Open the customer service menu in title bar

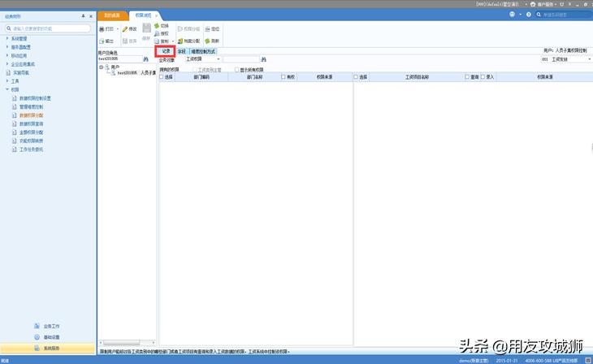pyautogui.click(x=543, y=4)
